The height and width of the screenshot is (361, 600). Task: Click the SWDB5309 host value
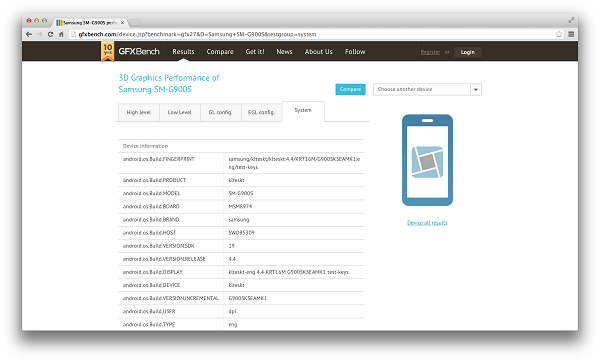pos(241,233)
